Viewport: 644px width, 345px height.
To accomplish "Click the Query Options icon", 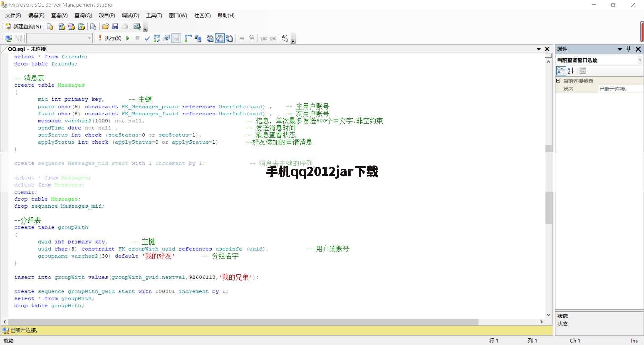I will [167, 38].
